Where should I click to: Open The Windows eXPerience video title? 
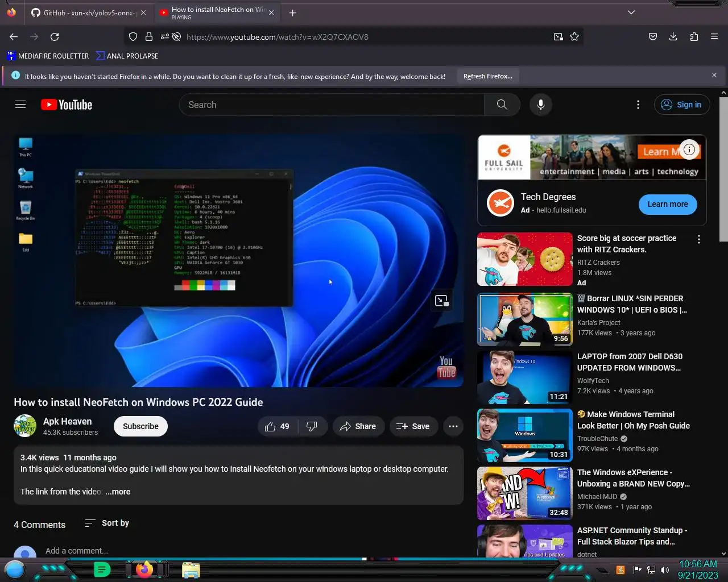(x=634, y=478)
